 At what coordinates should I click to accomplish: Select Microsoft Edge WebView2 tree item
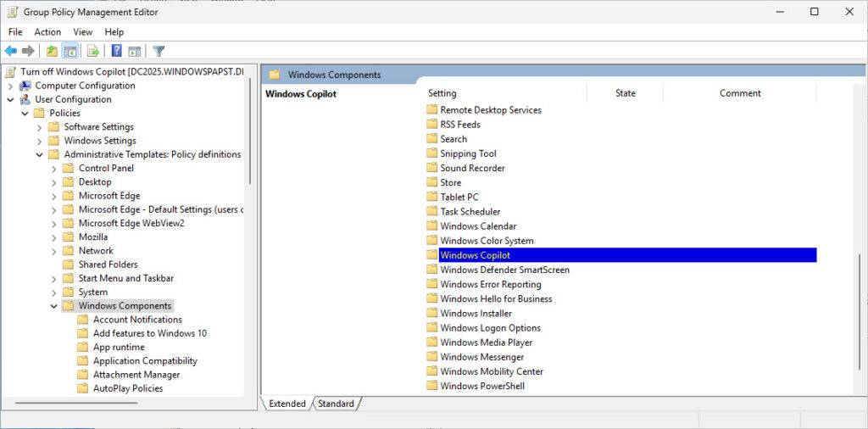tap(131, 223)
